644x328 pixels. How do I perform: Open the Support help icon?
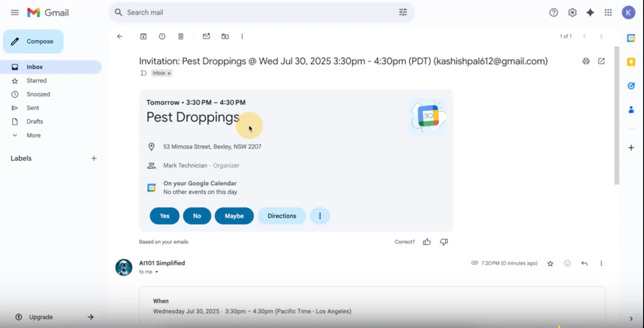pyautogui.click(x=553, y=12)
